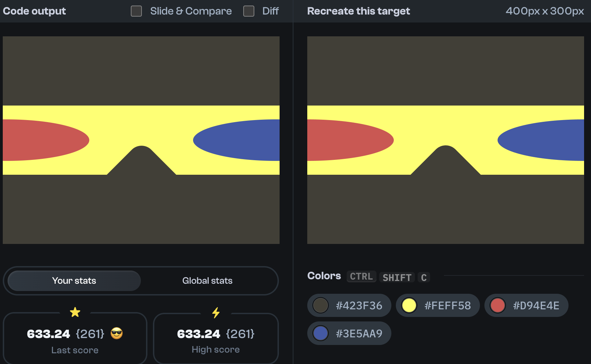Click the circular yellow swatch icon
591x364 pixels.
point(409,305)
